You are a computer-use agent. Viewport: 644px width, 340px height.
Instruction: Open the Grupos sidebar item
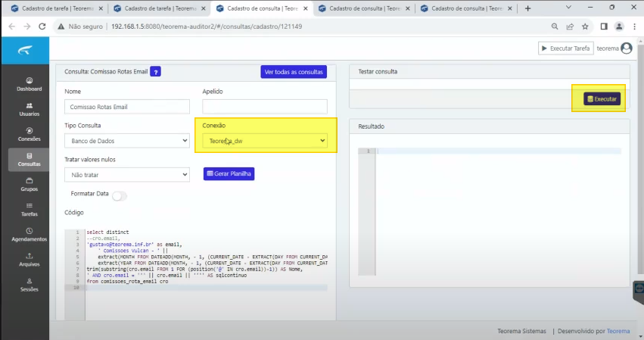point(30,185)
